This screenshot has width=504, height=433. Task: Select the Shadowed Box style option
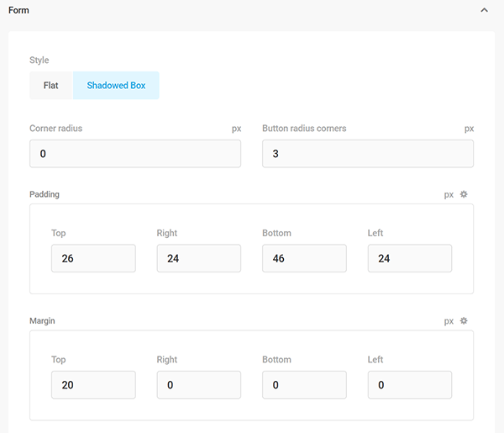click(x=116, y=85)
